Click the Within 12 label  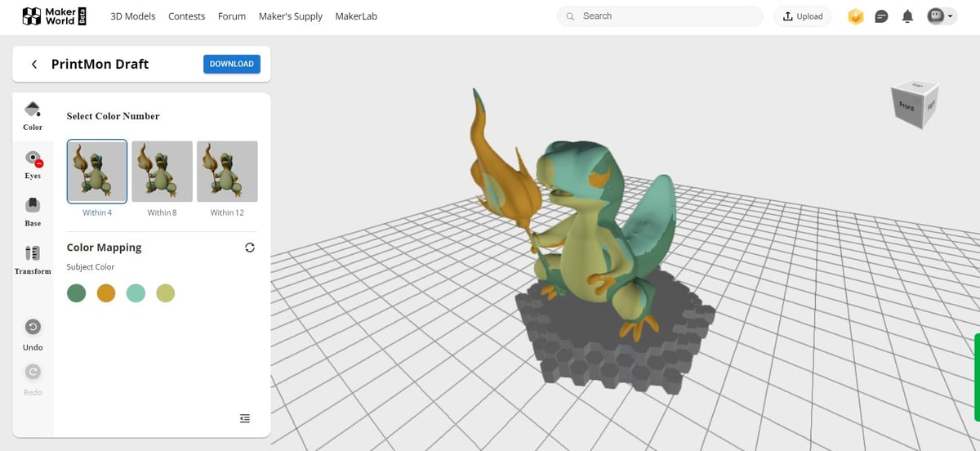pos(227,212)
